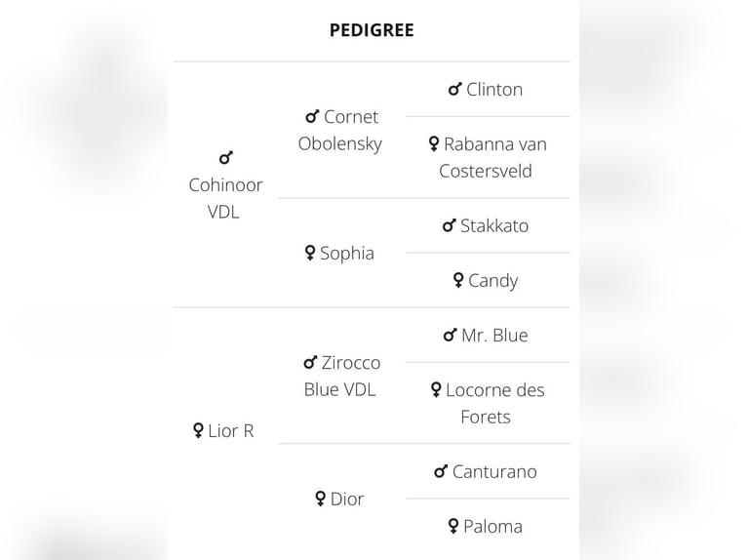Click the female icon beside Paloma
Viewport: 747px width, 560px height.
point(453,526)
